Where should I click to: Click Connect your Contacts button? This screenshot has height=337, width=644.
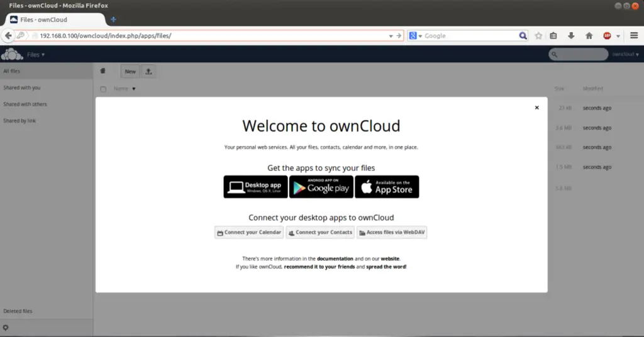coord(320,233)
